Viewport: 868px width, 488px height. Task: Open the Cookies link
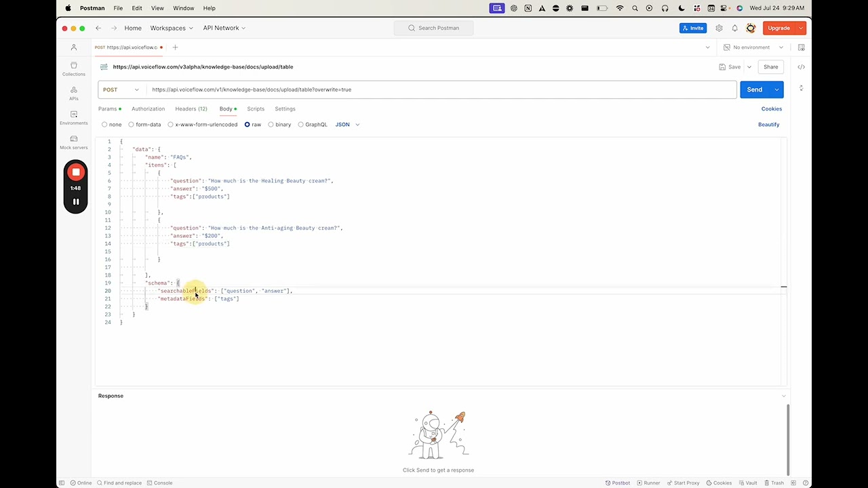coord(772,108)
